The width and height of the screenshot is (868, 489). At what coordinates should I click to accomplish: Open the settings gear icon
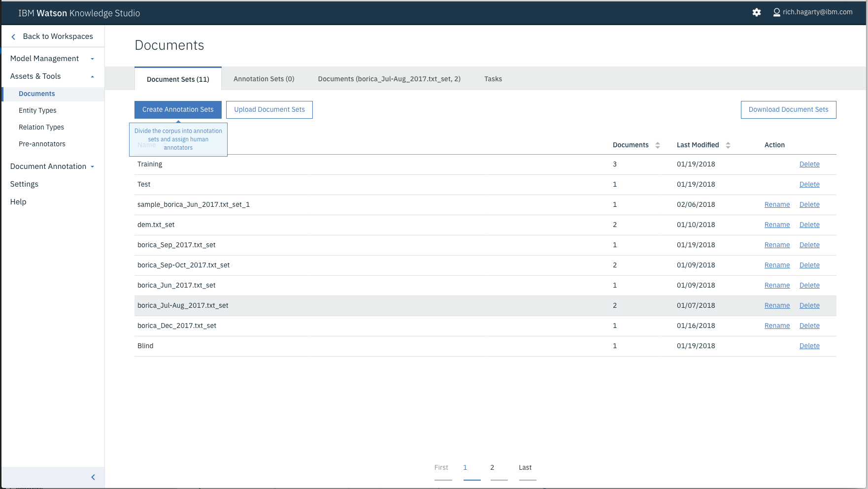[757, 12]
